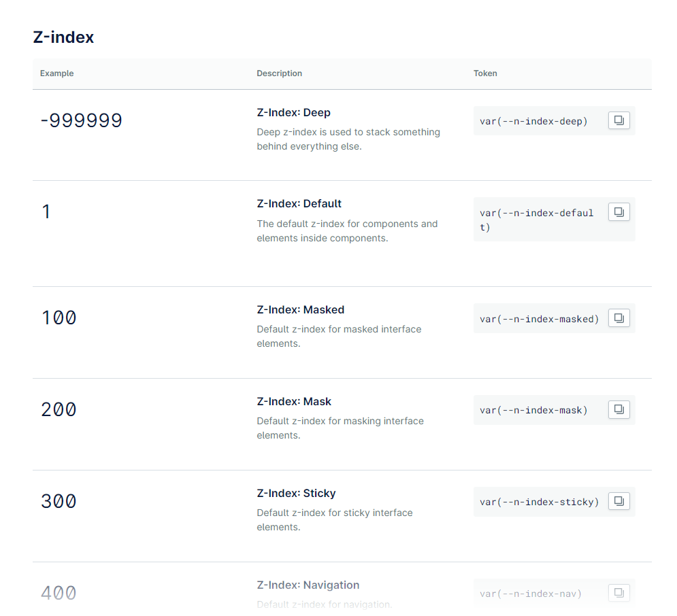This screenshot has height=616, width=677.
Task: Copy the --n-index-masked token
Action: tap(618, 318)
